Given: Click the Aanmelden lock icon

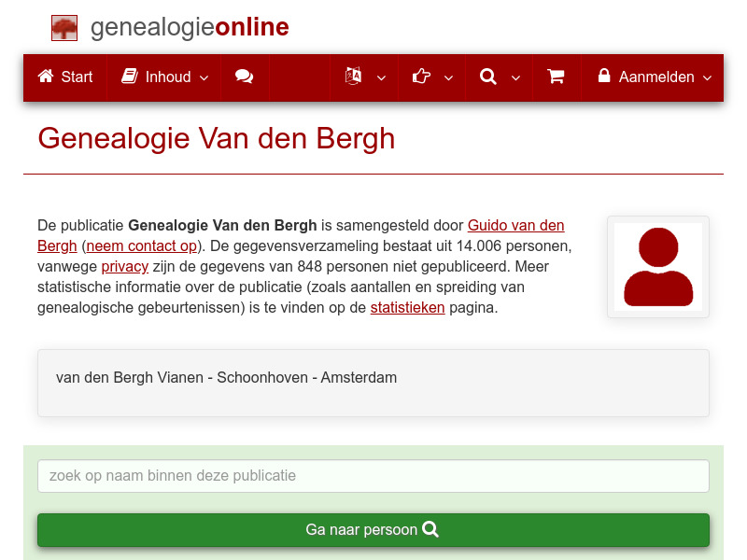Looking at the screenshot, I should pyautogui.click(x=604, y=77).
